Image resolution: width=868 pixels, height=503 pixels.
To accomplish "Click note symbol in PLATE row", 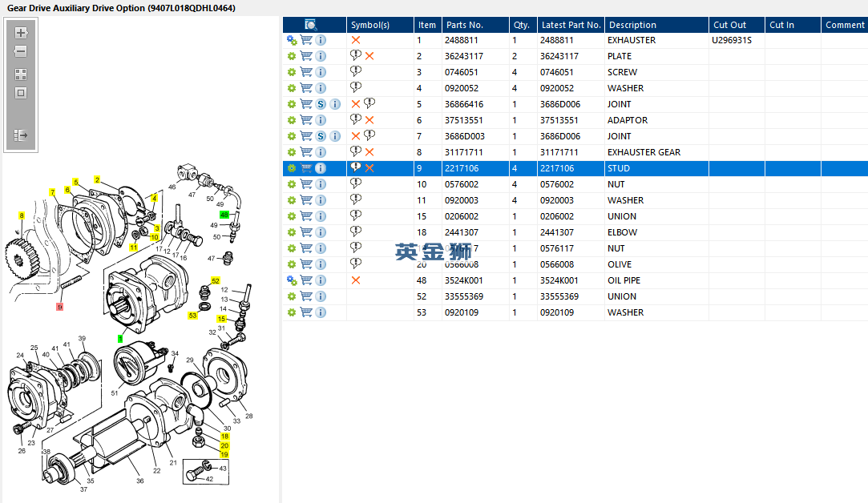I will click(355, 54).
